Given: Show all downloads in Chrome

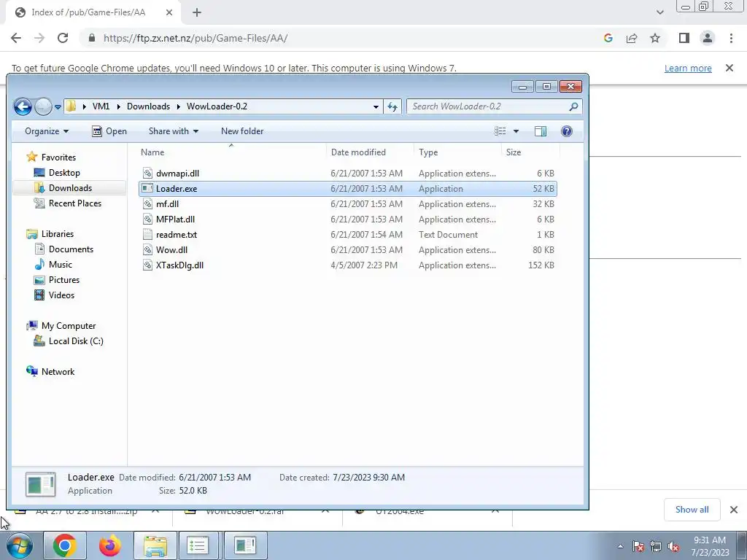Looking at the screenshot, I should (x=692, y=510).
